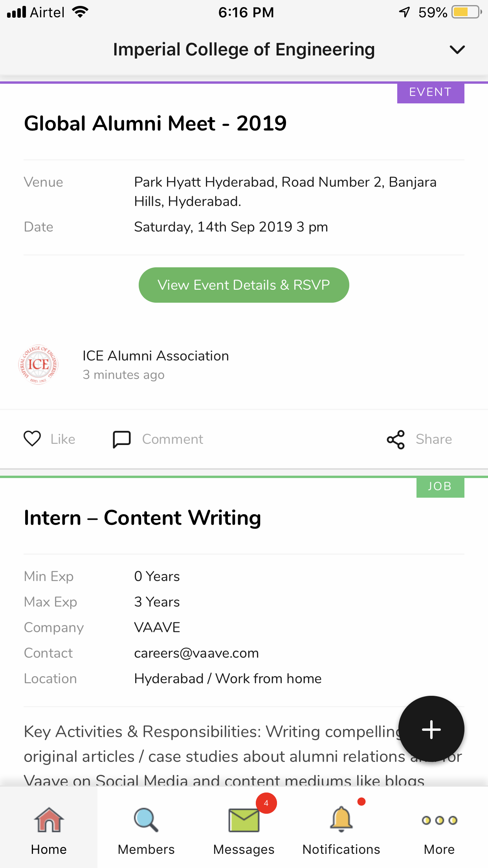Tap the Messages badge showing 4

pyautogui.click(x=266, y=803)
